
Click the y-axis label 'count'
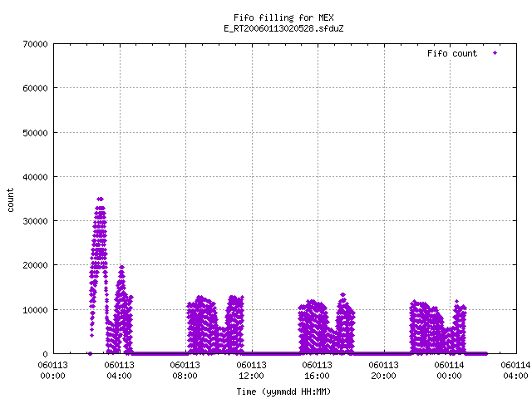pyautogui.click(x=11, y=200)
